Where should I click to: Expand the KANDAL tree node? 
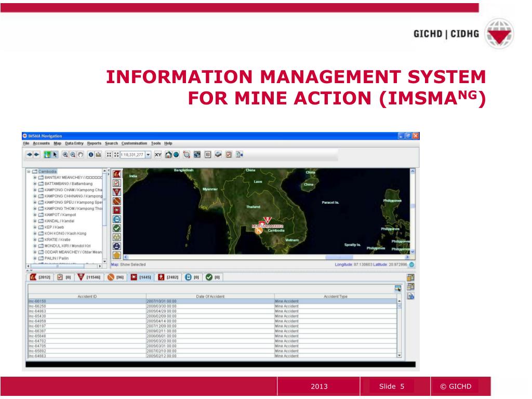[x=35, y=221]
